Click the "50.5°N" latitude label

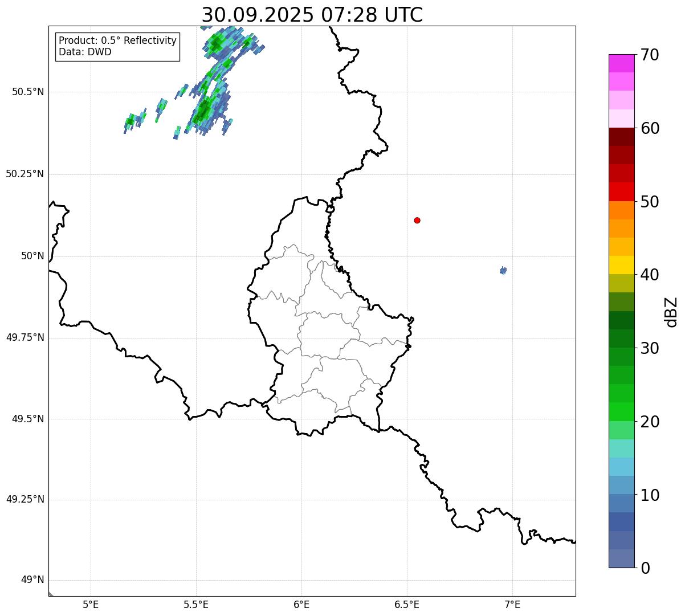[28, 92]
